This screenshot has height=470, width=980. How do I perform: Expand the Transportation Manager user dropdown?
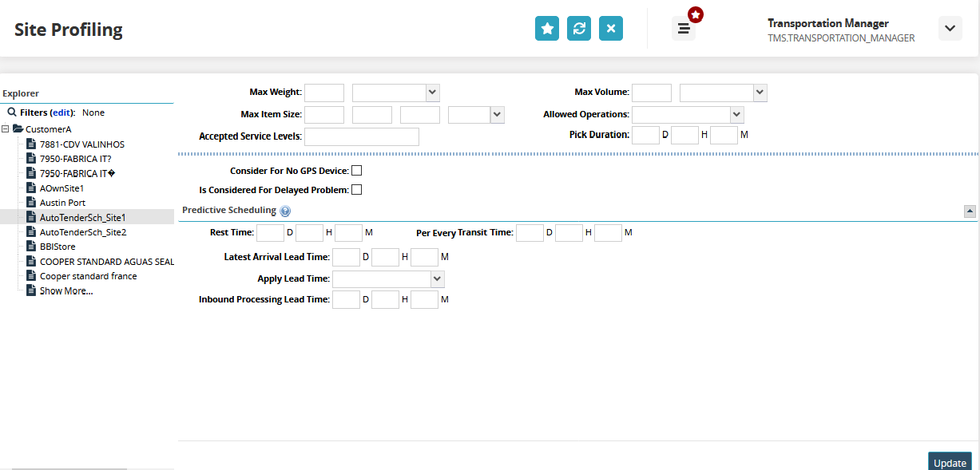coord(950,29)
